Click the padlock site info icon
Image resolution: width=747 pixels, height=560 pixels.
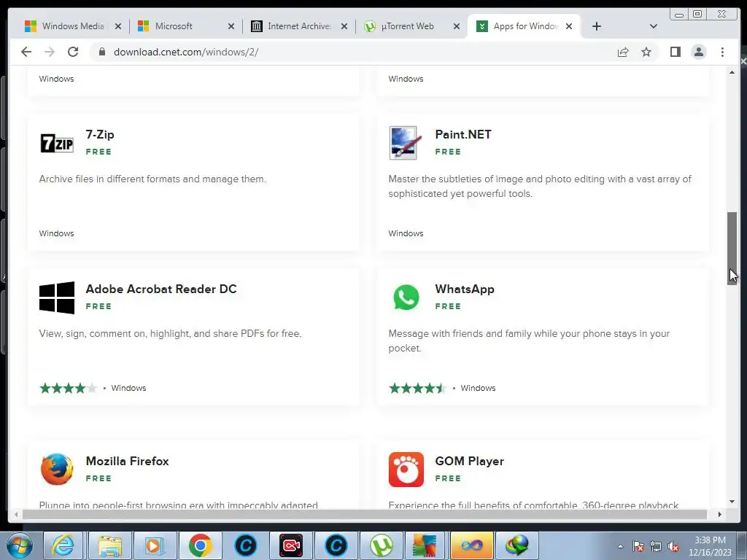pyautogui.click(x=102, y=52)
